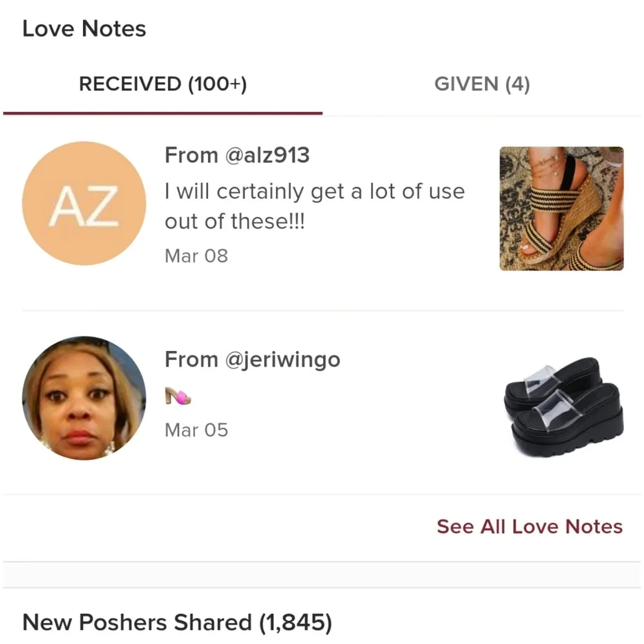Select the Love Notes heading
The height and width of the screenshot is (644, 644).
pyautogui.click(x=84, y=29)
